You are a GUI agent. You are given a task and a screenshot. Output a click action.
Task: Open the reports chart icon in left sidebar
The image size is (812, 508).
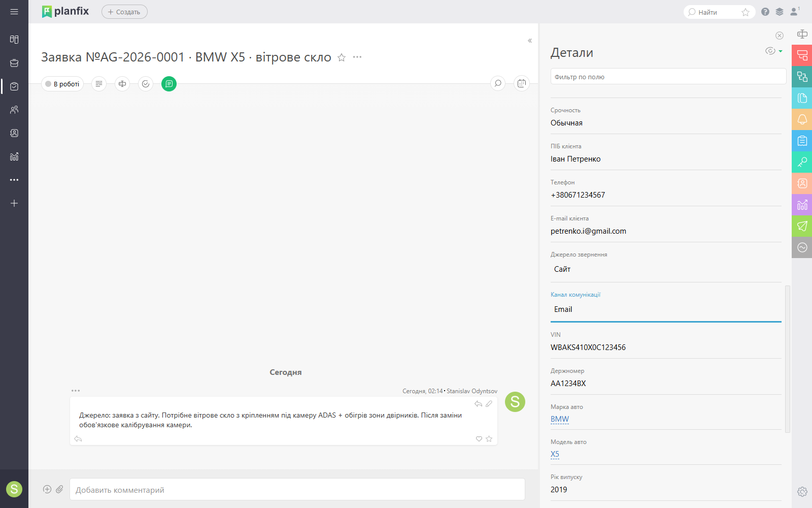(14, 156)
